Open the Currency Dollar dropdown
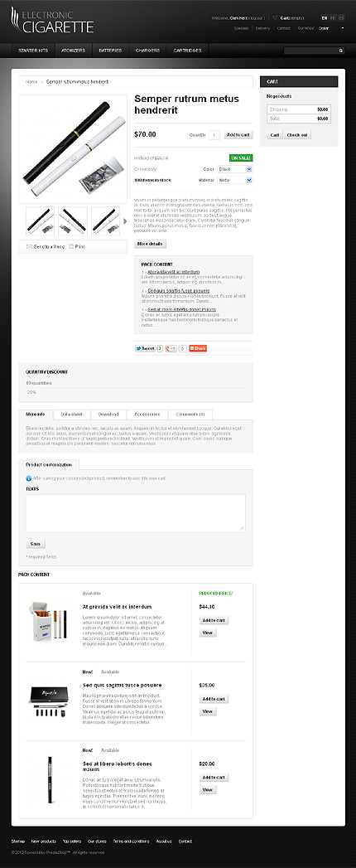This screenshot has width=356, height=868. point(331,27)
